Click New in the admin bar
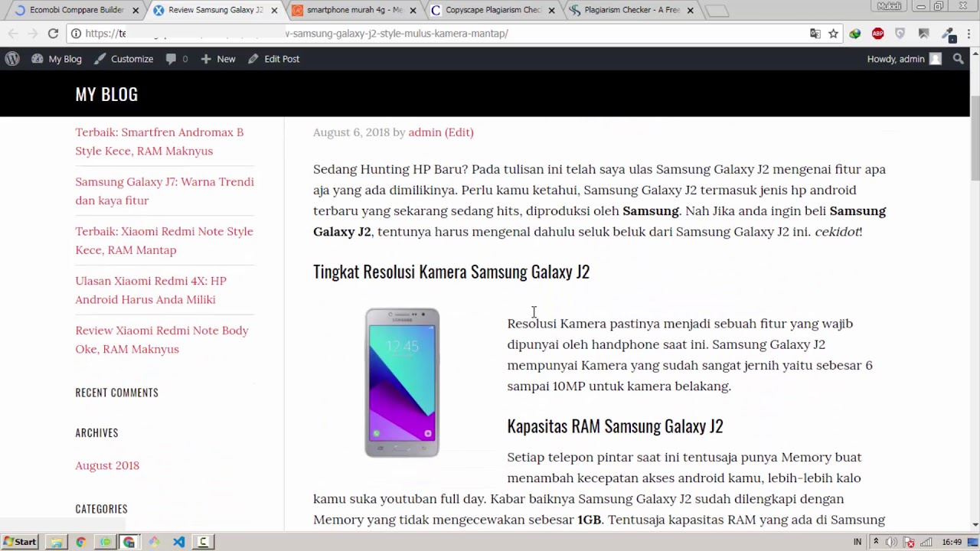 218,59
